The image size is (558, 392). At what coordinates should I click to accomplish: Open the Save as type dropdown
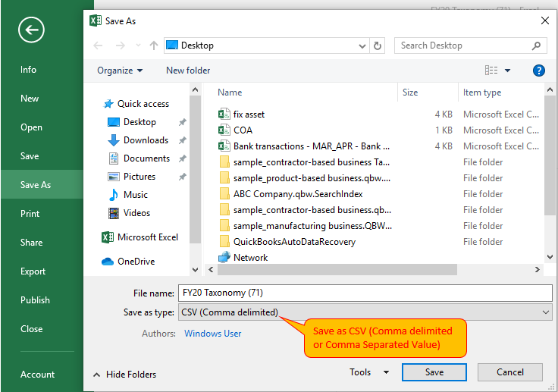[x=365, y=312]
